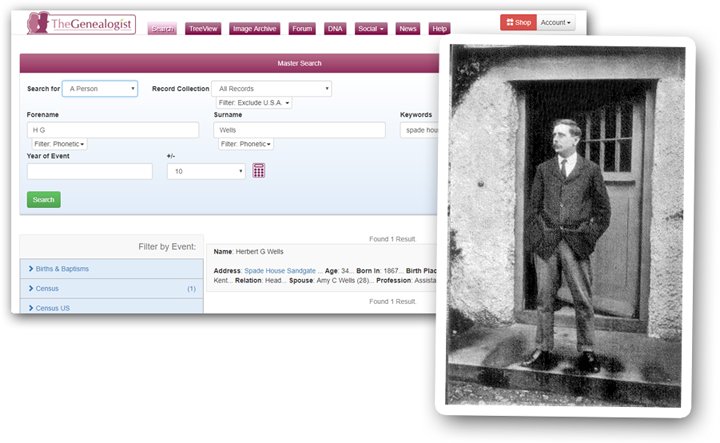The image size is (720, 443).
Task: Go to TreeView tab
Action: point(203,28)
